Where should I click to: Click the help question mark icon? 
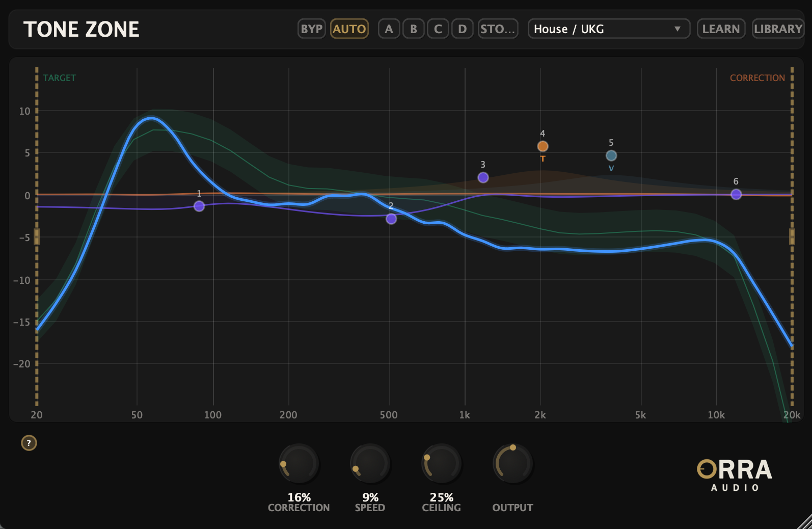click(29, 443)
